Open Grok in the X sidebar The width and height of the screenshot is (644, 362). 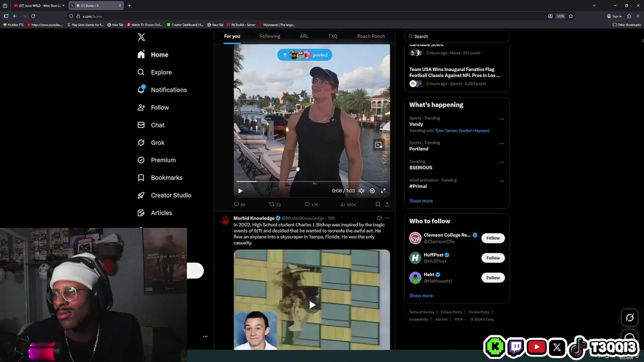[x=151, y=143]
